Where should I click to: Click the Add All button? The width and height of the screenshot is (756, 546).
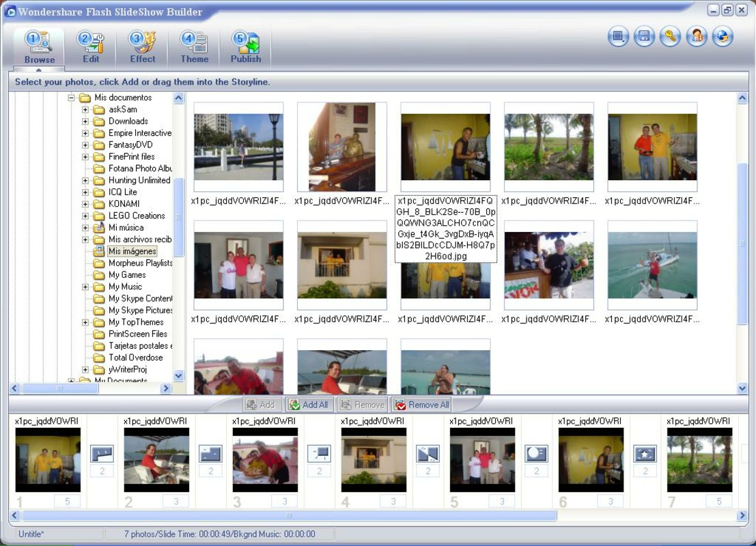[x=309, y=404]
